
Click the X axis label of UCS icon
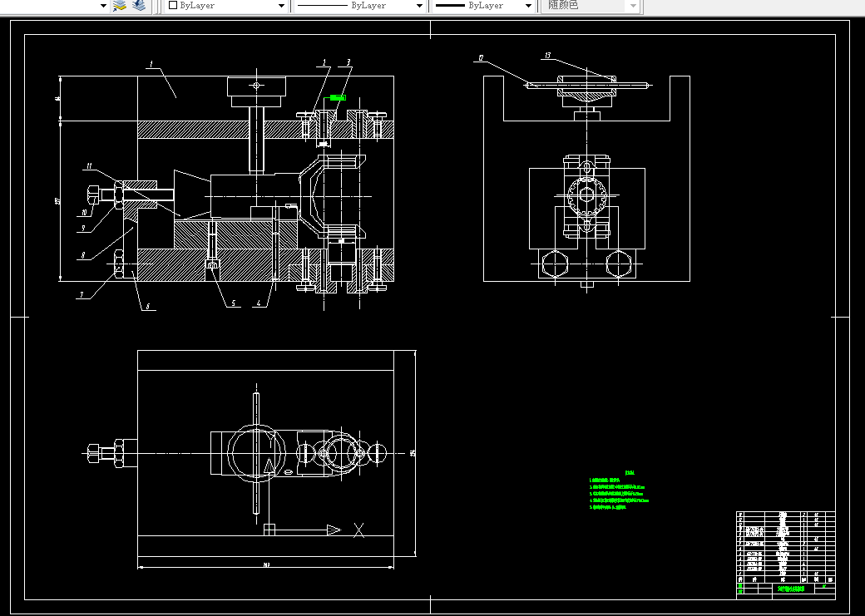click(358, 530)
